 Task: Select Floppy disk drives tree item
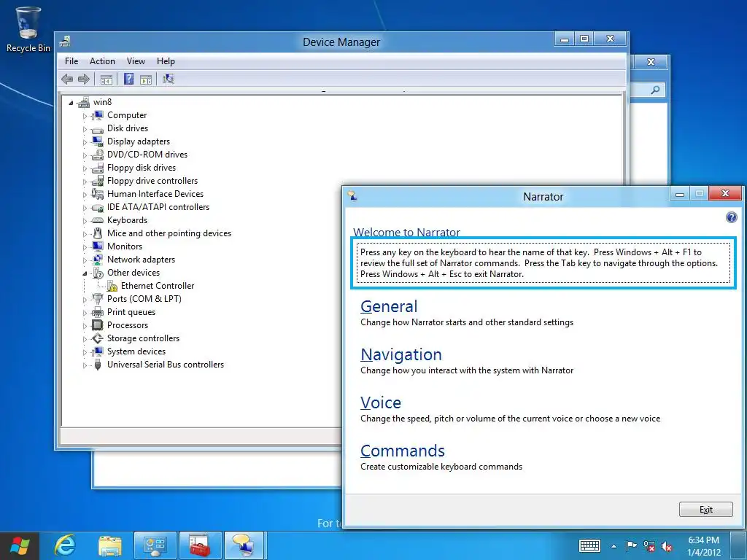tap(142, 168)
